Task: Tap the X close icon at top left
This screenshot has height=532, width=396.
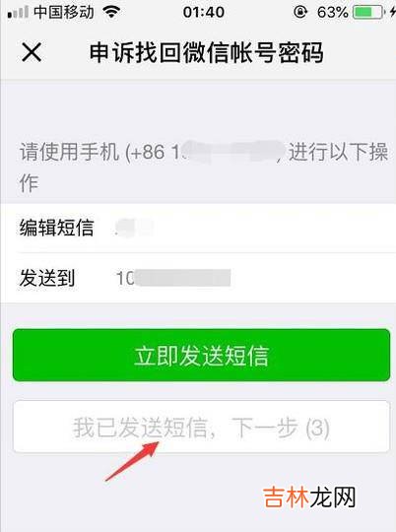Action: click(x=32, y=52)
